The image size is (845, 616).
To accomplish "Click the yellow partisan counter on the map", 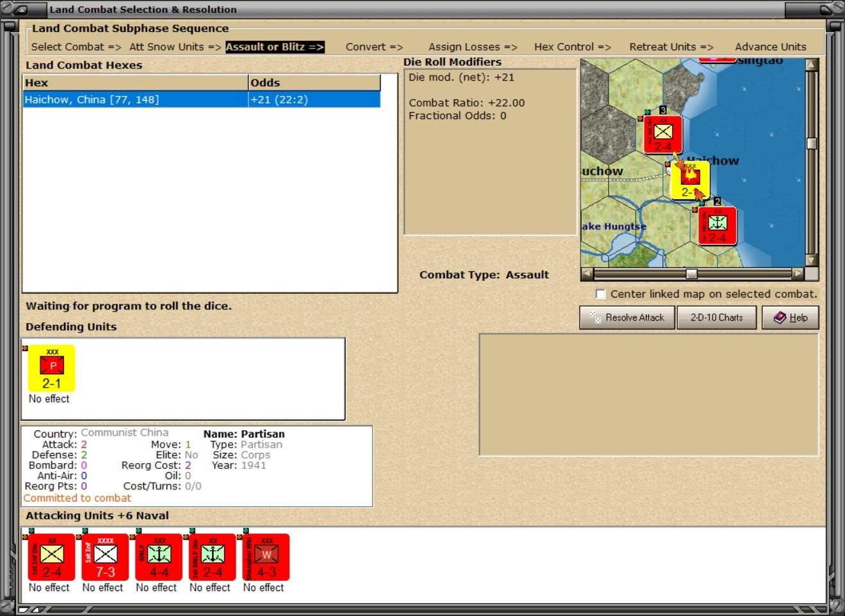I will click(689, 180).
